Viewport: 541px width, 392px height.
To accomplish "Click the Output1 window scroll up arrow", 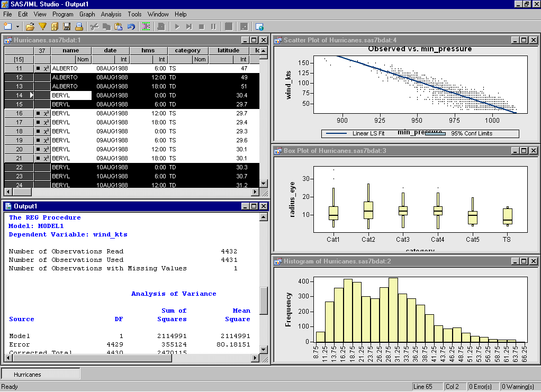I will click(263, 217).
